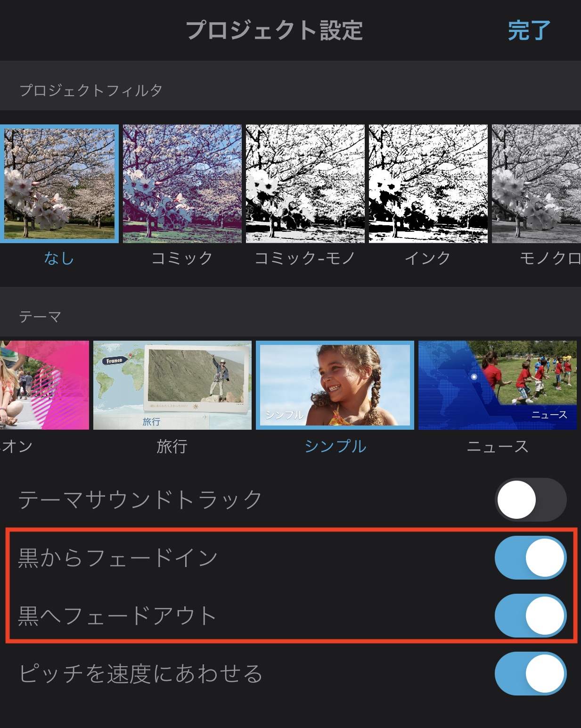The height and width of the screenshot is (728, 581).
Task: Disable ピッチを速度にあわせる switch
Action: click(x=531, y=673)
